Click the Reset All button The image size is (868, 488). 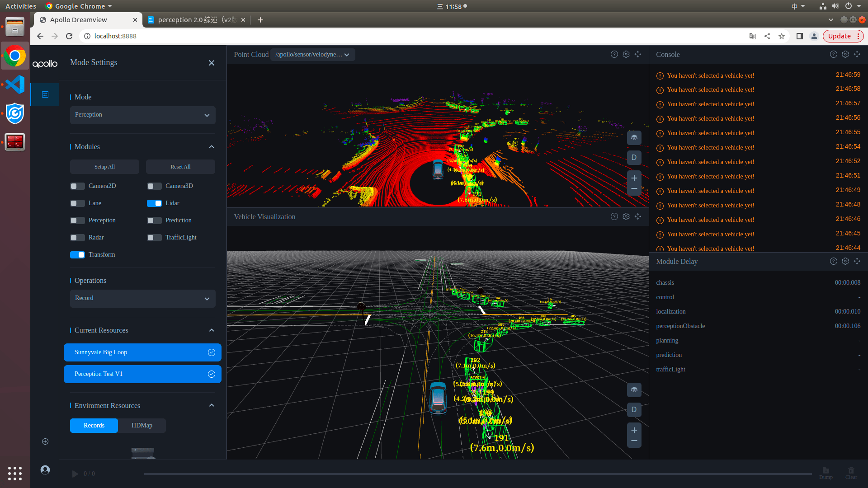180,167
